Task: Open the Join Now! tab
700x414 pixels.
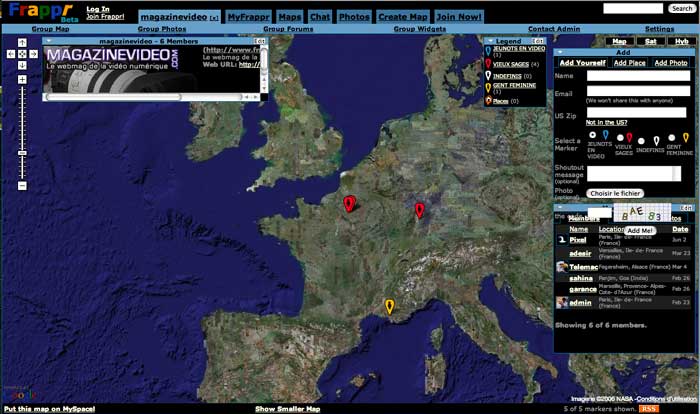Action: pos(459,17)
